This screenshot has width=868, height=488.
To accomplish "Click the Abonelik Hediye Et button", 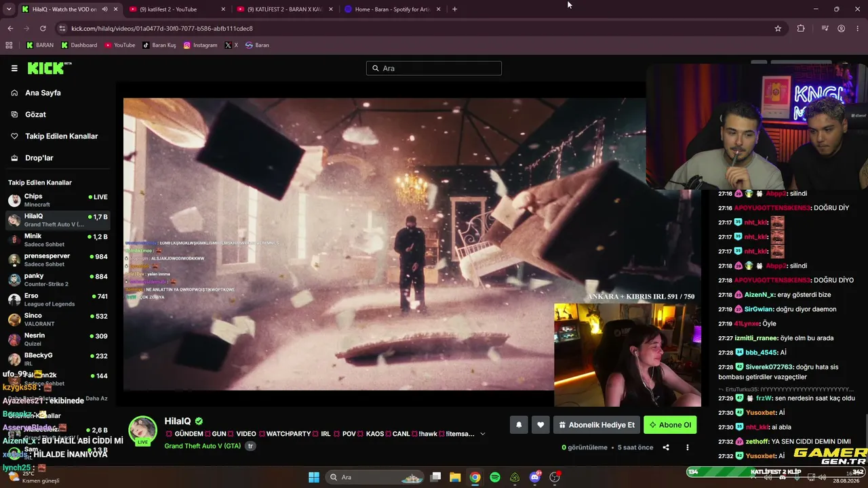I will pos(597,425).
